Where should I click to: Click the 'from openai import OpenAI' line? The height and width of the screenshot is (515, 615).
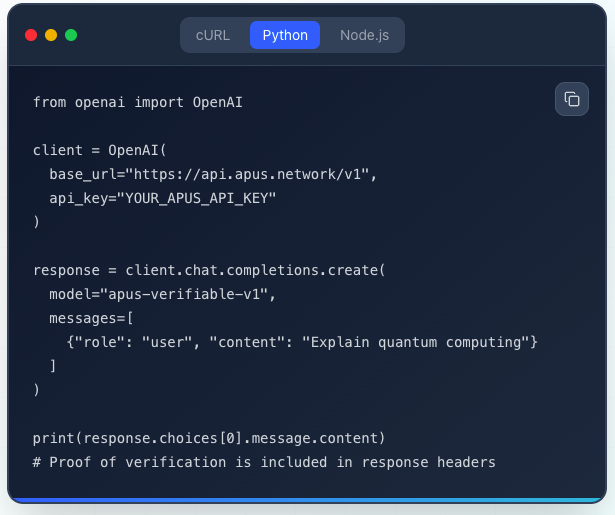[x=138, y=102]
